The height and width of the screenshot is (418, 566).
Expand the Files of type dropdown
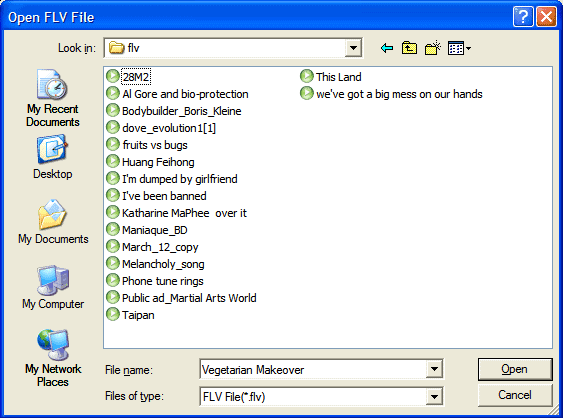[434, 397]
